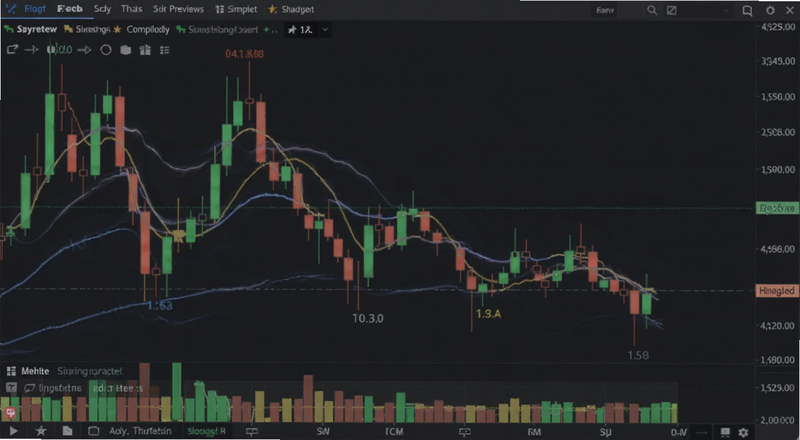Click the Shadget label
The height and width of the screenshot is (440, 800).
[297, 9]
